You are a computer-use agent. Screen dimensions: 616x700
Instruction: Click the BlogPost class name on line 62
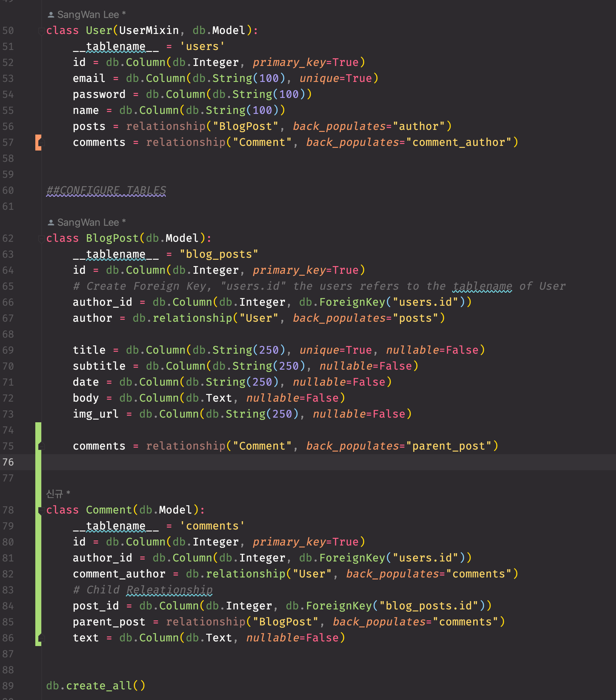(112, 238)
